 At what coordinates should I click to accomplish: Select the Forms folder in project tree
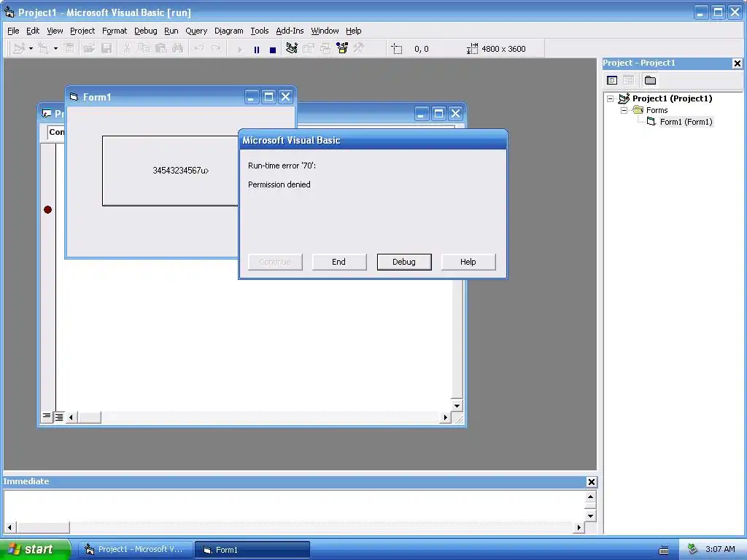[657, 111]
